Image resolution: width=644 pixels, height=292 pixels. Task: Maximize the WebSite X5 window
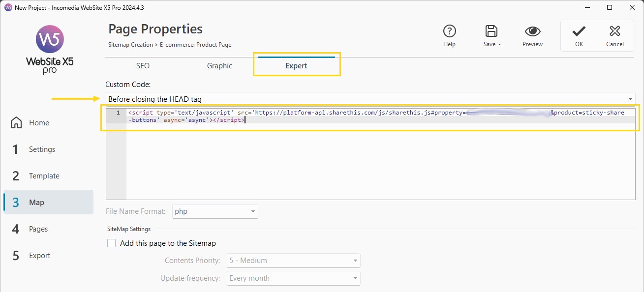[x=610, y=8]
